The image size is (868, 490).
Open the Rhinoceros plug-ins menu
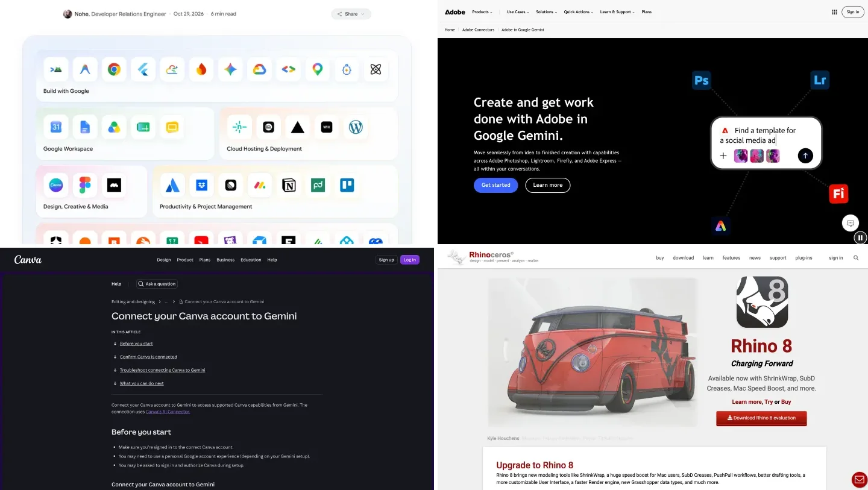[x=804, y=258]
